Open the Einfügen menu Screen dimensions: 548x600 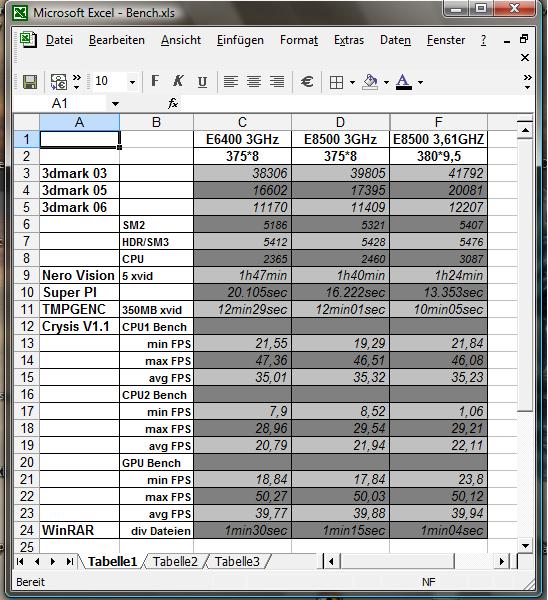[x=240, y=40]
